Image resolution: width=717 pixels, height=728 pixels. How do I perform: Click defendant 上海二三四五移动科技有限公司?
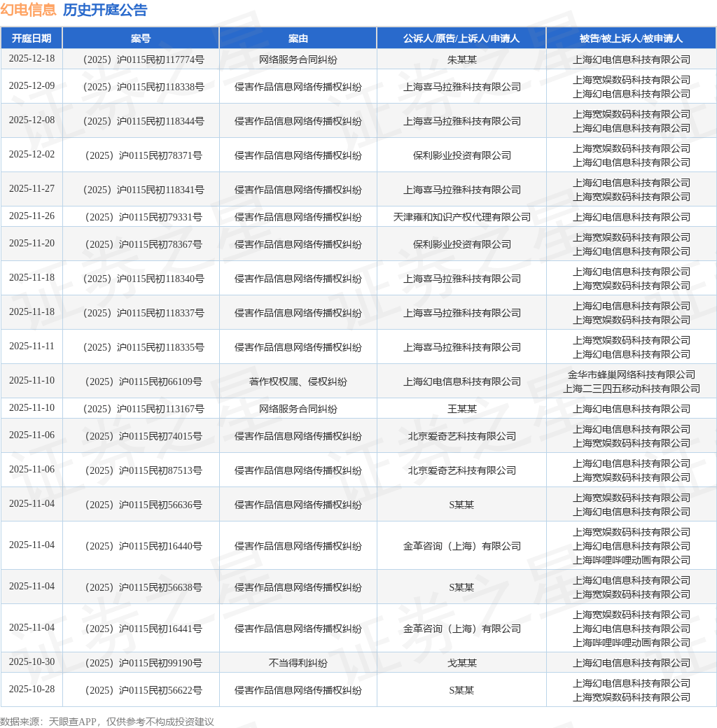pos(631,388)
